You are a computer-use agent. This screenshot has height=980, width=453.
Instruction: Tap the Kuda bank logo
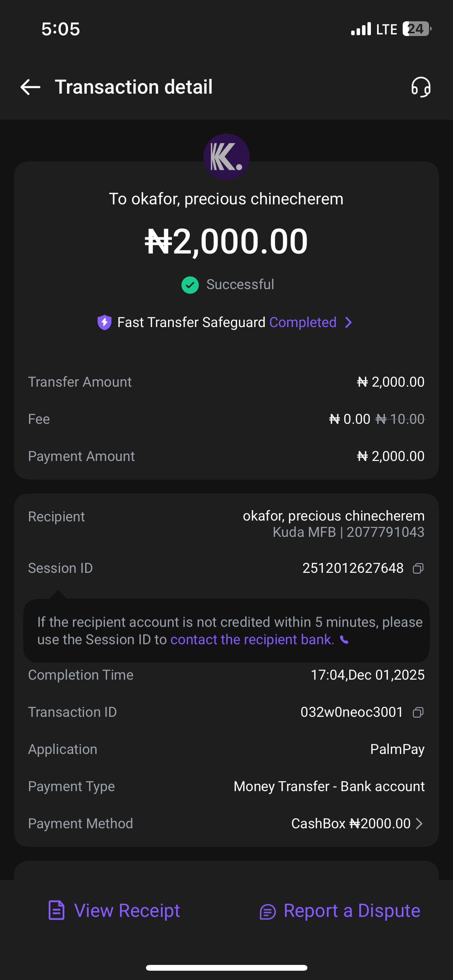[226, 157]
